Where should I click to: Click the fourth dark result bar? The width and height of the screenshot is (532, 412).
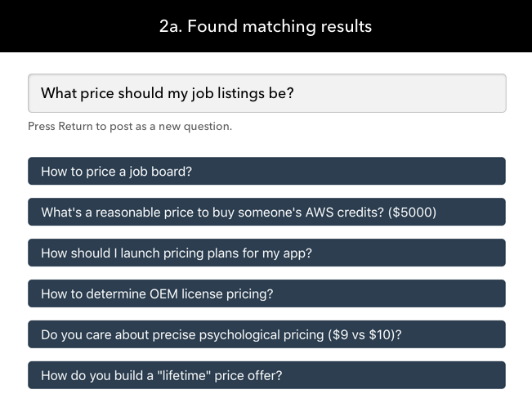coord(266,294)
